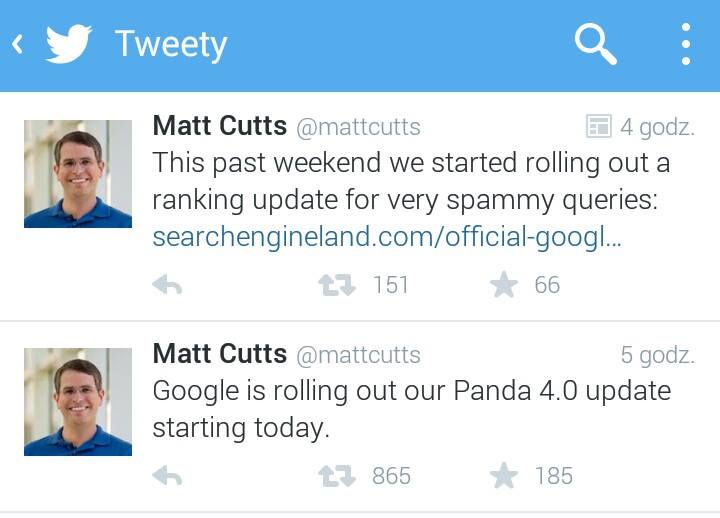720x518 pixels.
Task: Click summary card icon beside 4 godz.
Action: point(598,127)
